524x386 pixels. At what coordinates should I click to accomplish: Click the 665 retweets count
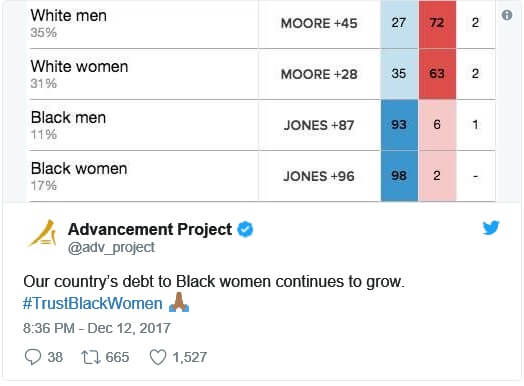point(117,357)
